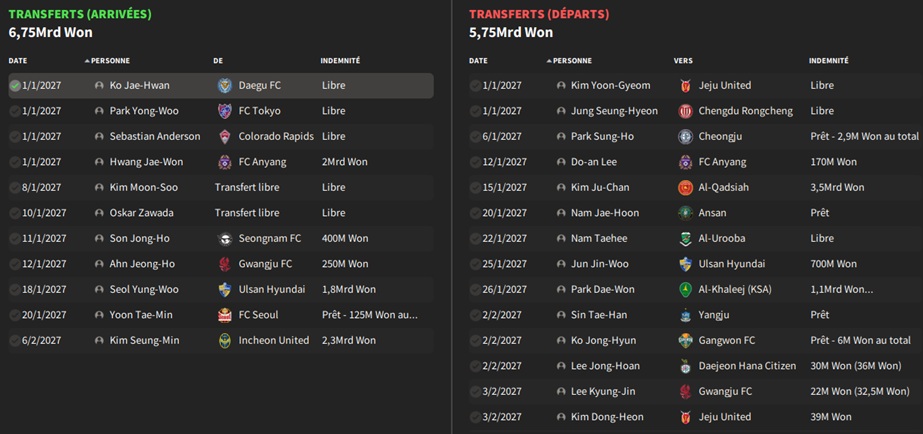The height and width of the screenshot is (434, 923).
Task: Click the Seongnam FC club badge
Action: tap(224, 239)
